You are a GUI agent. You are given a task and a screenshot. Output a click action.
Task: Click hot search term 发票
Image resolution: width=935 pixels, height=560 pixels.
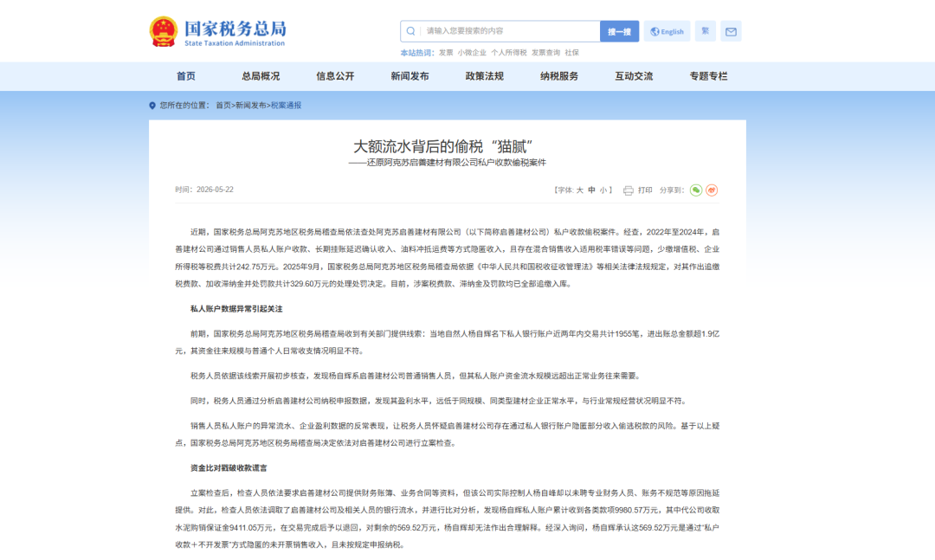point(446,53)
